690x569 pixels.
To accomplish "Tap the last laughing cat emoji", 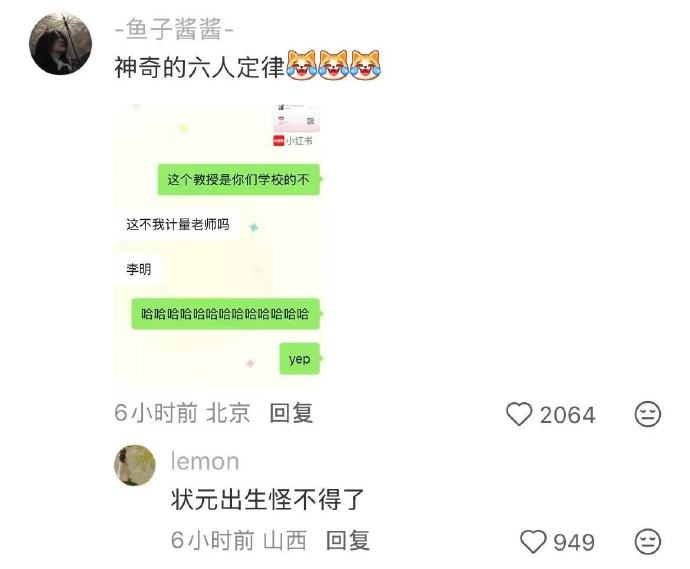I will (x=365, y=66).
